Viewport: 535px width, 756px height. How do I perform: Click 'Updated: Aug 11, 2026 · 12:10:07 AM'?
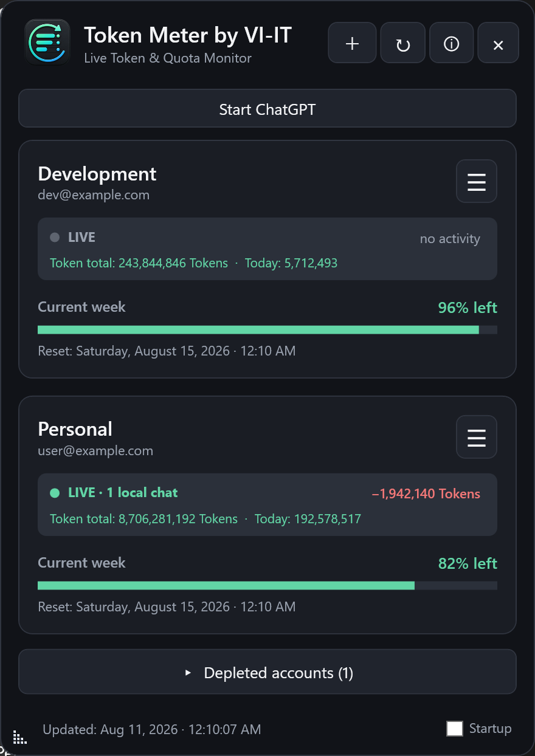pyautogui.click(x=152, y=729)
